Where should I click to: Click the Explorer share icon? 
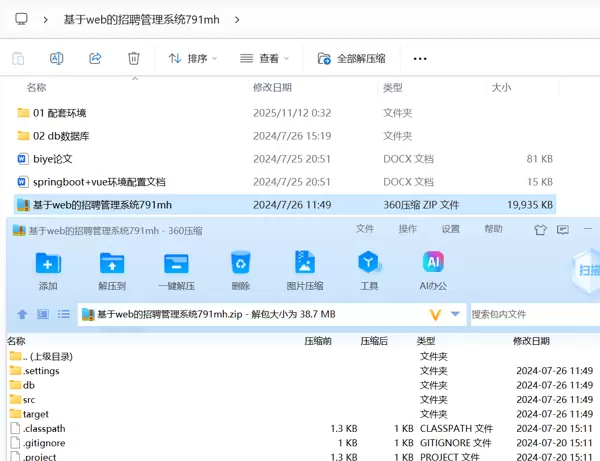tap(95, 59)
